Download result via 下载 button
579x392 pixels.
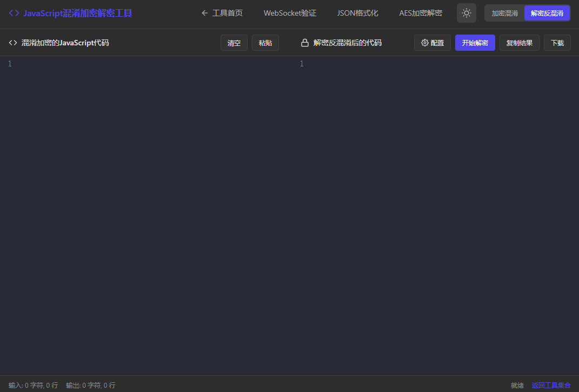(x=557, y=43)
